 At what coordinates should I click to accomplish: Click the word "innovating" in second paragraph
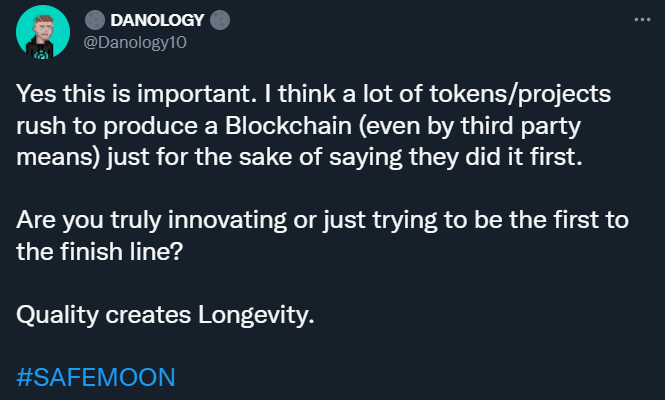pos(227,221)
